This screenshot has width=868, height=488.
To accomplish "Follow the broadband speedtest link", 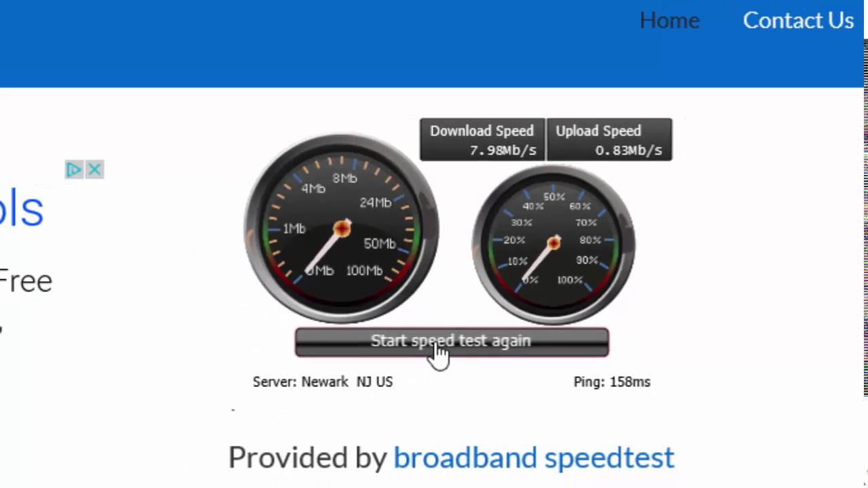I will (x=534, y=457).
